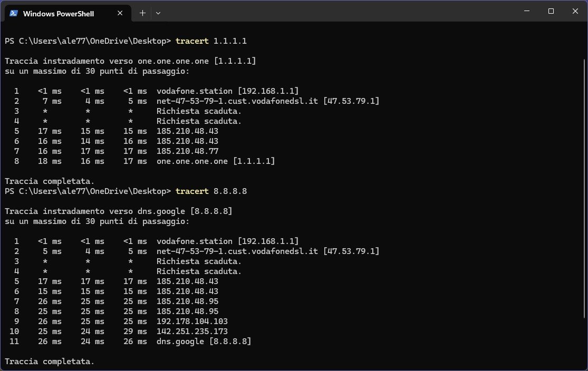Close the Windows PowerShell tab
588x371 pixels.
[x=120, y=14]
